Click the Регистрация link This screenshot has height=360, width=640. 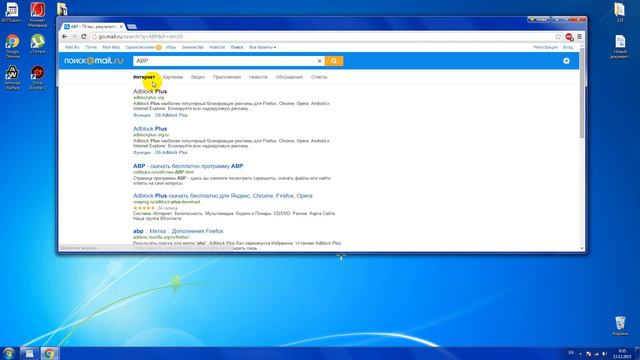point(545,47)
